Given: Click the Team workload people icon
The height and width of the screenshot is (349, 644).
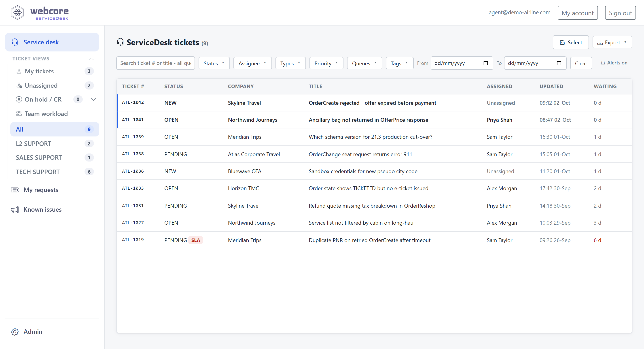Looking at the screenshot, I should coord(19,114).
